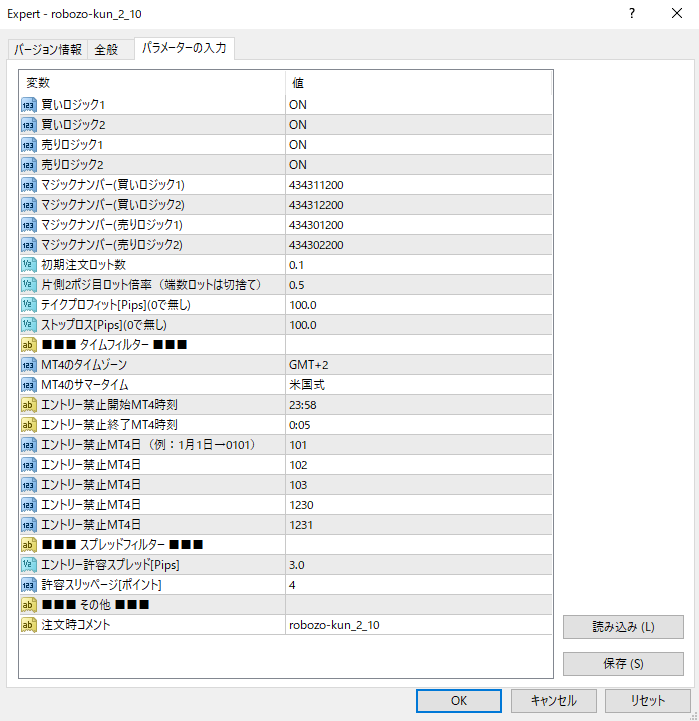Screen dimensions: 699x721
Task: Select the value 102
Action: coord(418,465)
